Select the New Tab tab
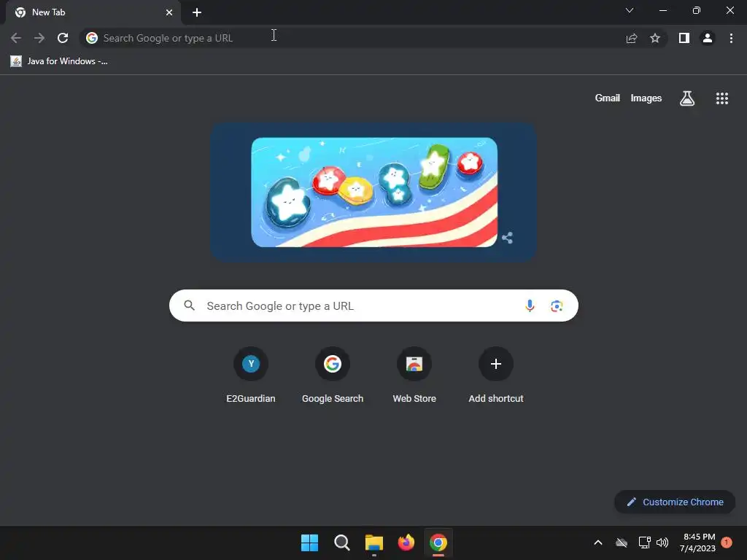The height and width of the screenshot is (560, 747). pos(93,12)
